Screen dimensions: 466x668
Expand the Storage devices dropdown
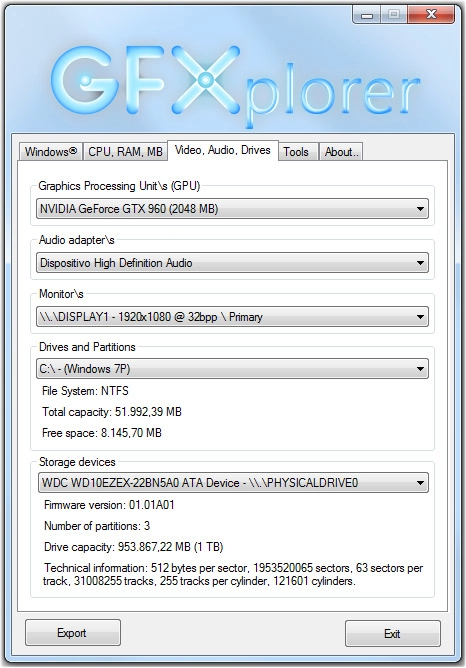click(x=420, y=483)
